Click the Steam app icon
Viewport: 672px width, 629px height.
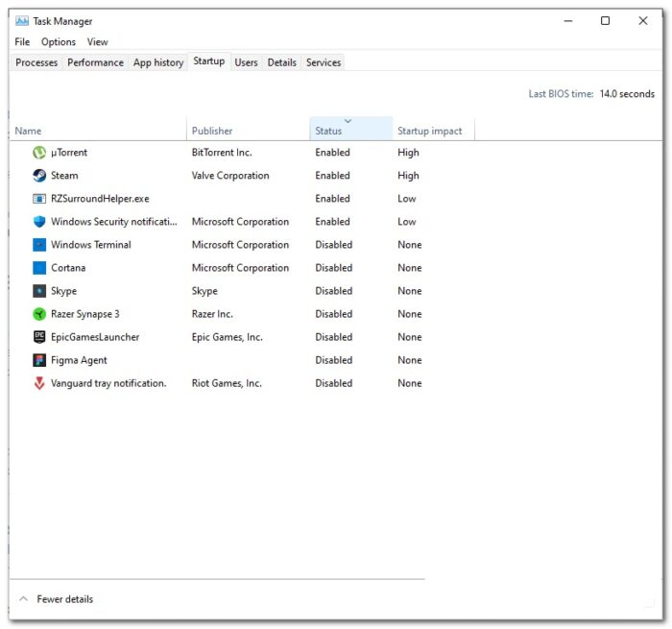tap(39, 176)
